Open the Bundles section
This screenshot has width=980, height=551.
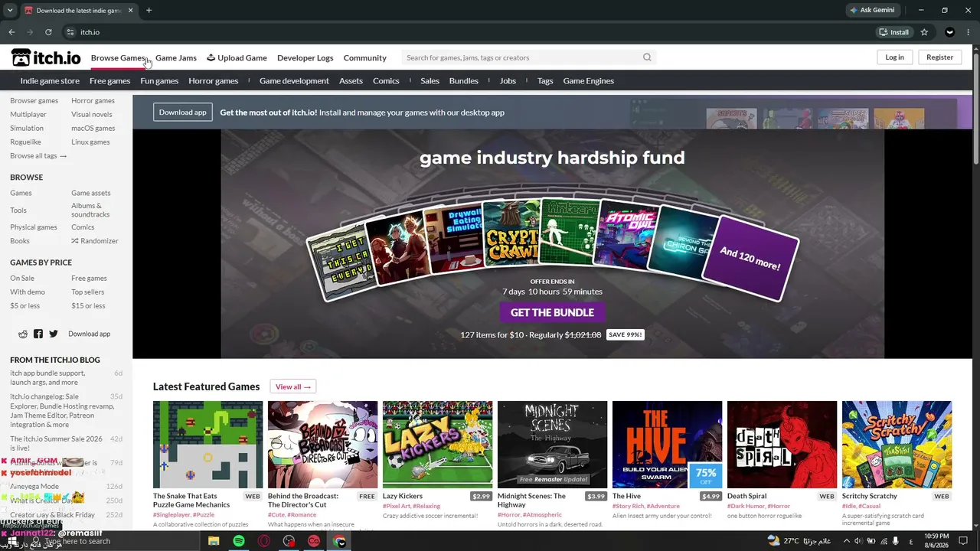463,80
